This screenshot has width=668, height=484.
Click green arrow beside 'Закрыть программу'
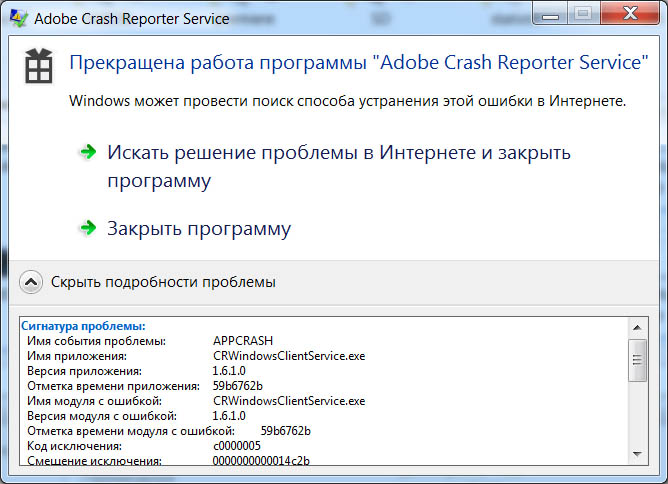click(x=88, y=228)
